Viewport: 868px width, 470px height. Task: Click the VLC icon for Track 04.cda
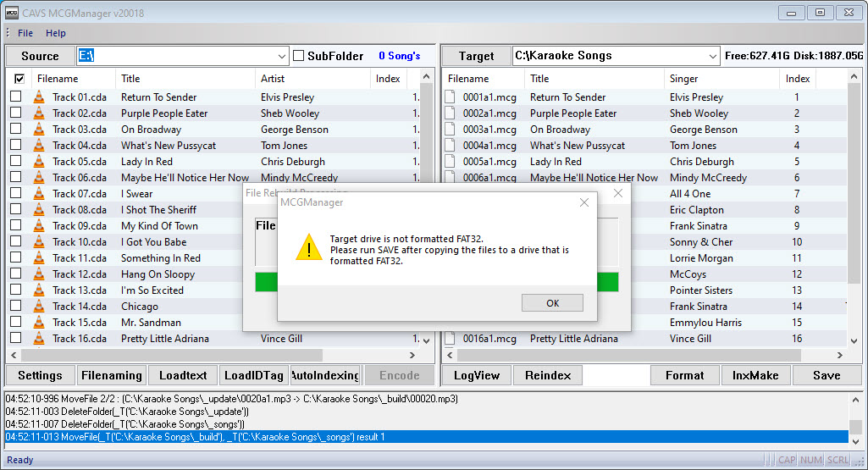[39, 146]
